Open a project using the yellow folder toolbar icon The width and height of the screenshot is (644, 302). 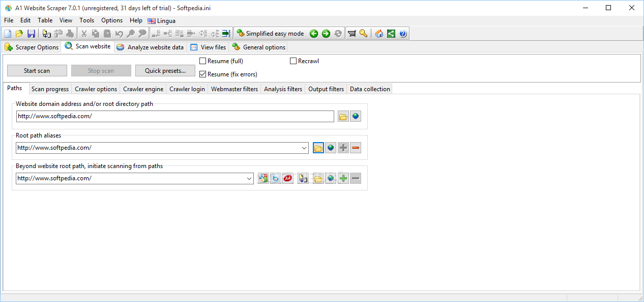pos(19,34)
